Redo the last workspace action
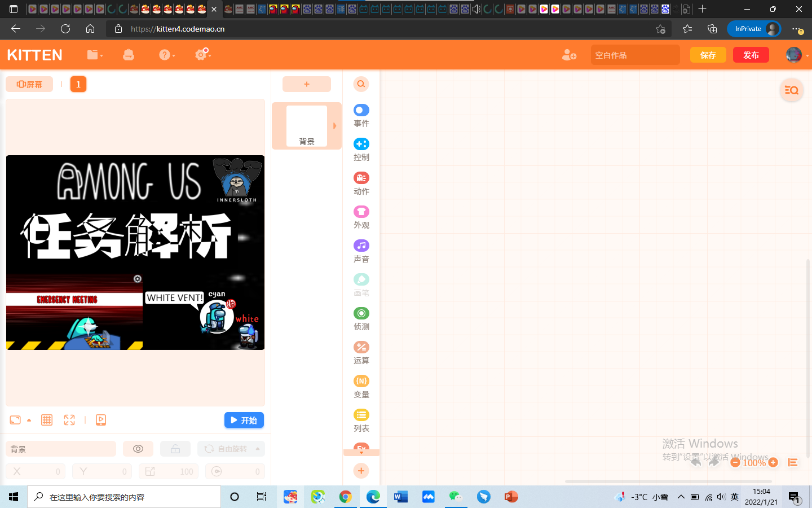Viewport: 812px width, 508px height. [x=714, y=462]
